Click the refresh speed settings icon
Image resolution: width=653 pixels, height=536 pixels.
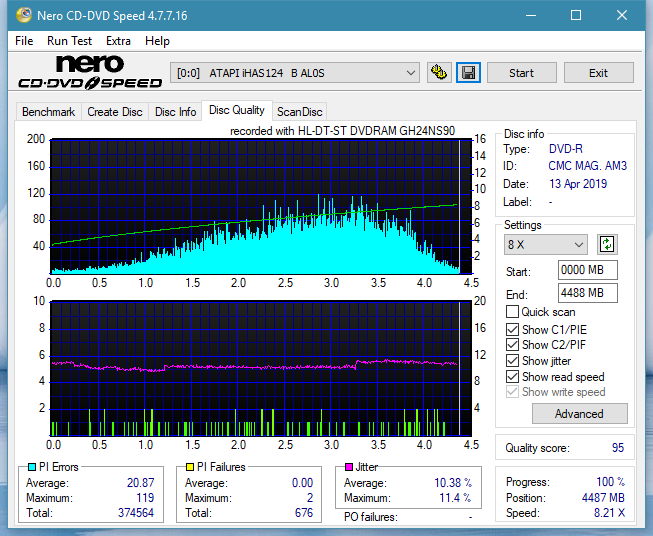point(607,244)
